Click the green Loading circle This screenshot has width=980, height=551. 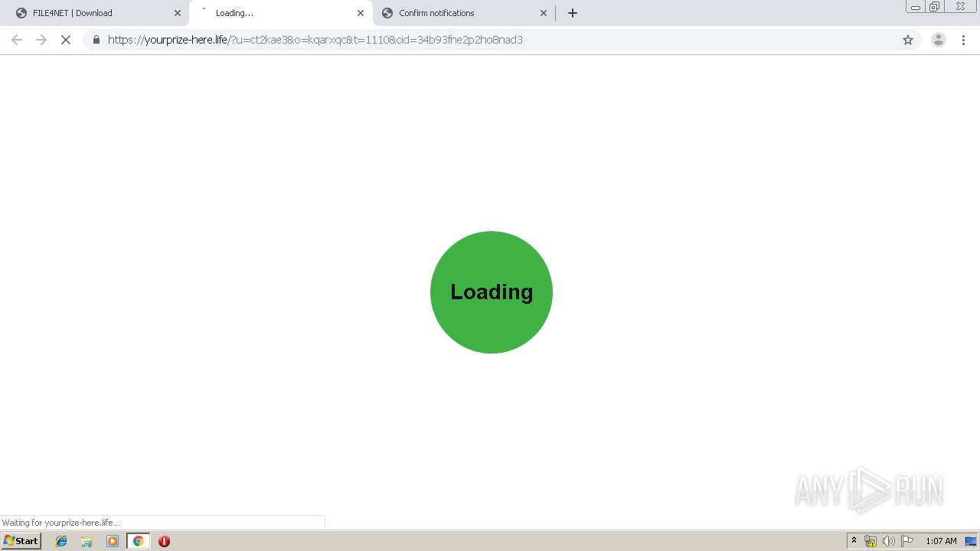click(492, 292)
